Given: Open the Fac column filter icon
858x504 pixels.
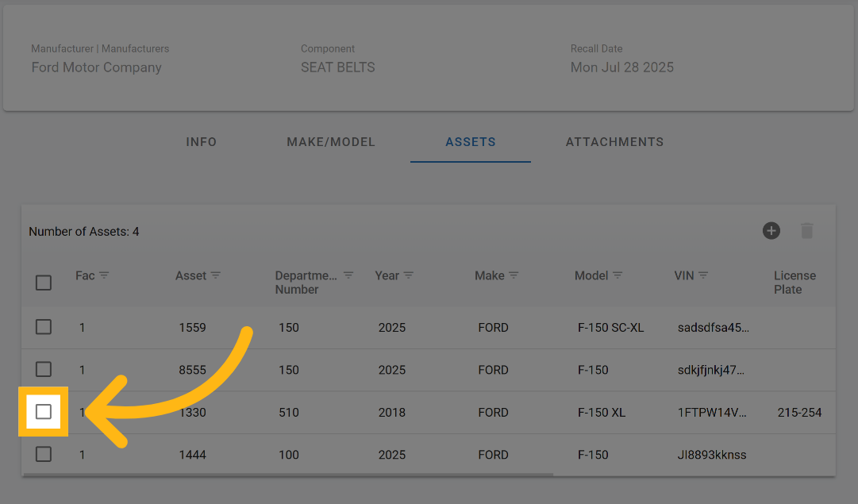Looking at the screenshot, I should pyautogui.click(x=104, y=275).
